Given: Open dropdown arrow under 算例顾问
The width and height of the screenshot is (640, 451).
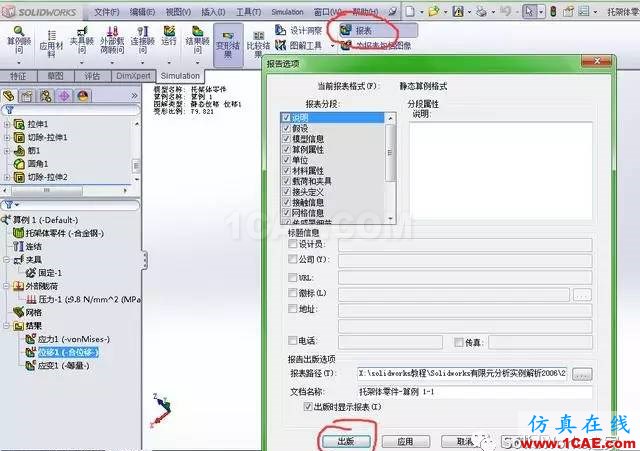Looking at the screenshot, I should 19,63.
